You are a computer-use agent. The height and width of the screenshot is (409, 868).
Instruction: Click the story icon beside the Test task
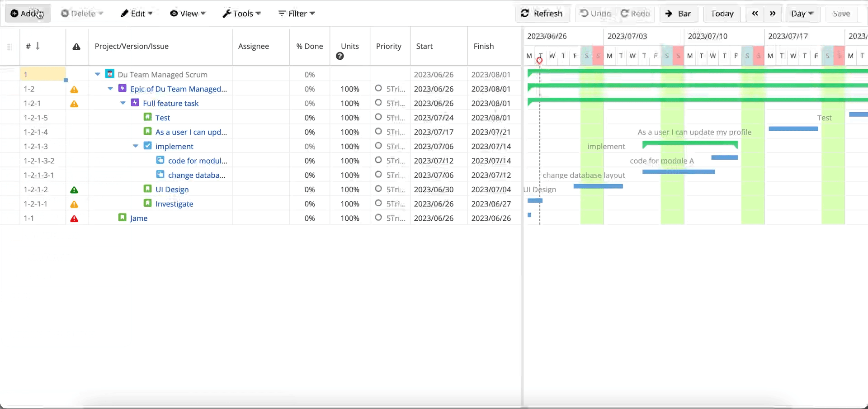click(x=147, y=117)
